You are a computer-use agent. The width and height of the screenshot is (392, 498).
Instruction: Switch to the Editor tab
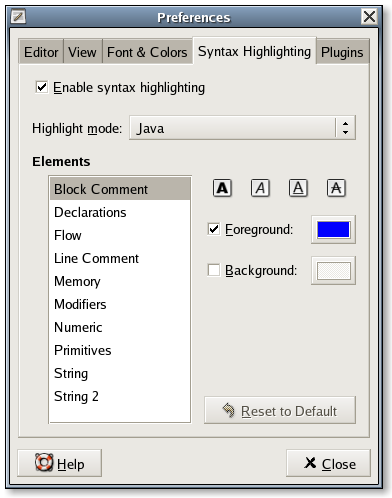tap(41, 52)
